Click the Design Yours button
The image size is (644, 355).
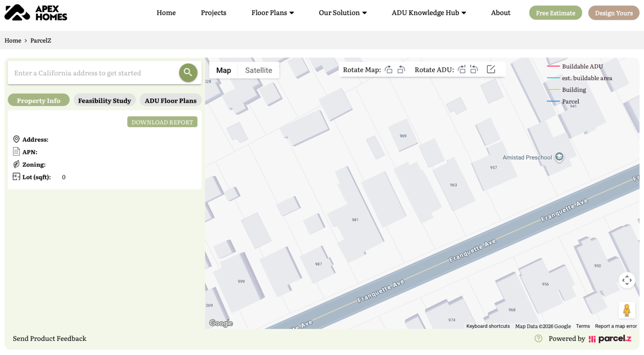click(x=614, y=13)
